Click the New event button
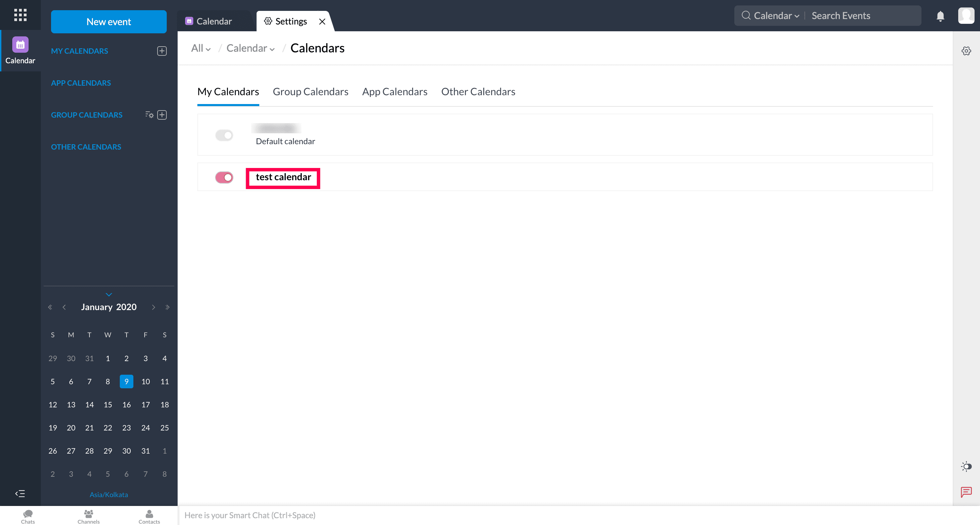 109,22
